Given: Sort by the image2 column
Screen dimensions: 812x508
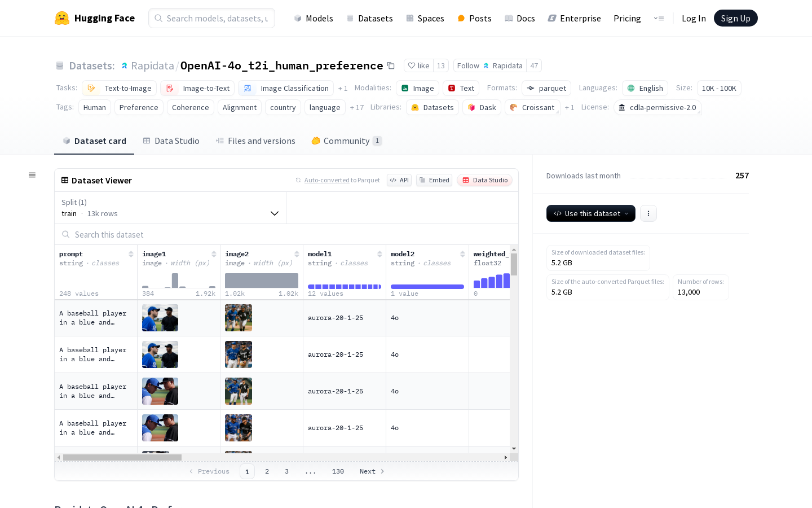Looking at the screenshot, I should (x=297, y=254).
